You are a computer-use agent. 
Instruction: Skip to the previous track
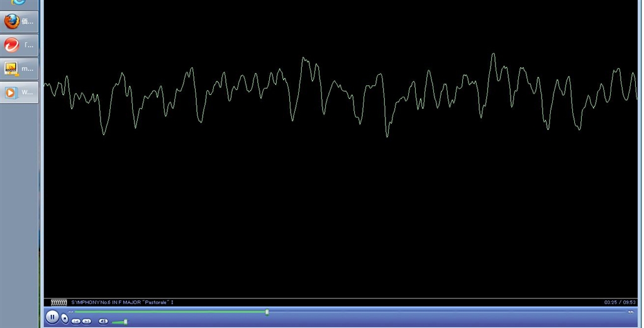click(x=76, y=322)
